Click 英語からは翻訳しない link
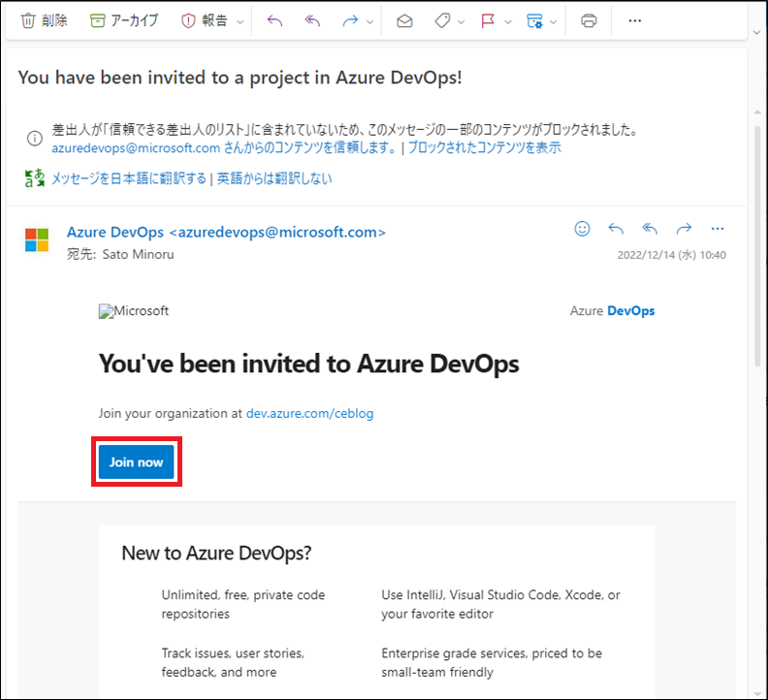768x700 pixels. [274, 178]
